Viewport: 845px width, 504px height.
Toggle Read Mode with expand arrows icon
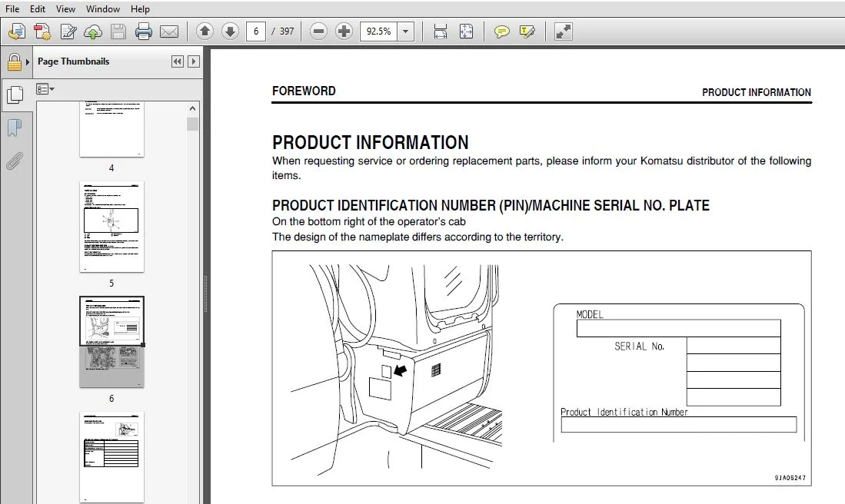pyautogui.click(x=563, y=31)
